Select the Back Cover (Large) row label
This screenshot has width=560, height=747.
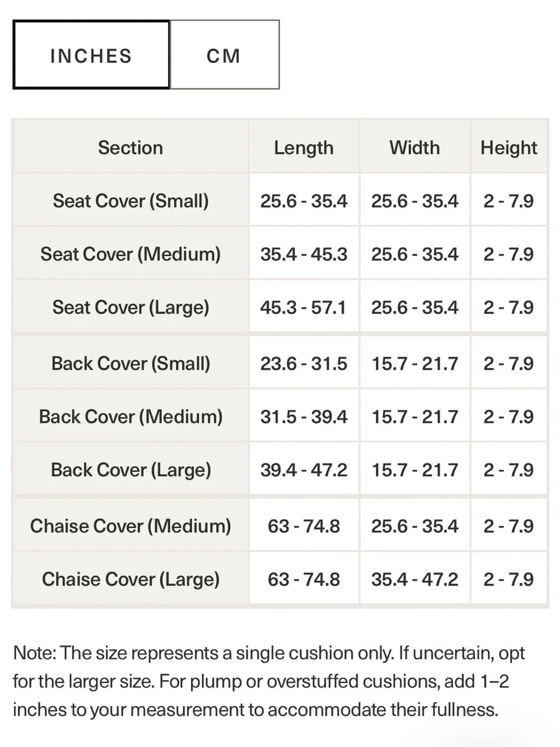(x=130, y=470)
